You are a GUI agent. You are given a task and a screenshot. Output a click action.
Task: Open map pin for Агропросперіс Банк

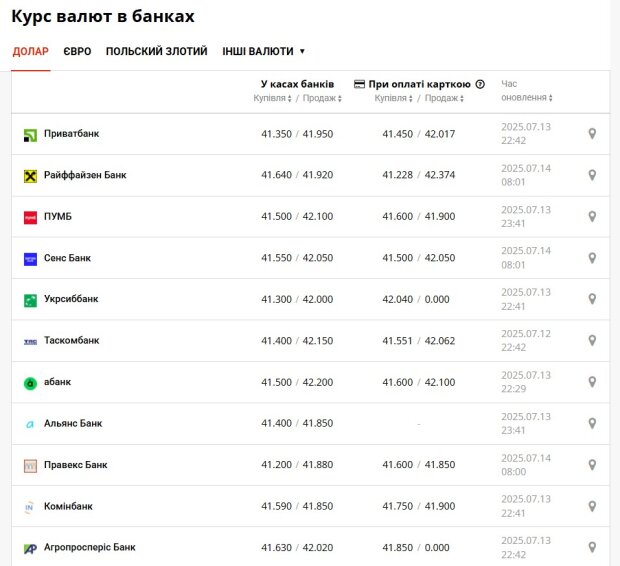592,547
